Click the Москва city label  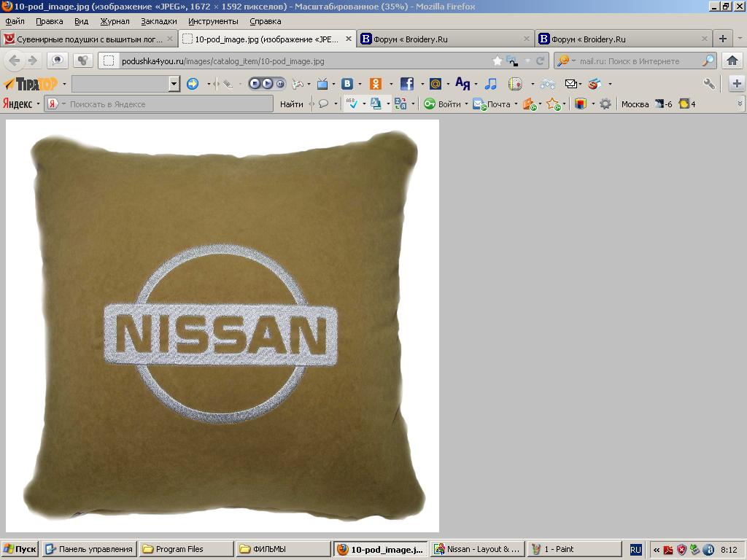[x=635, y=104]
